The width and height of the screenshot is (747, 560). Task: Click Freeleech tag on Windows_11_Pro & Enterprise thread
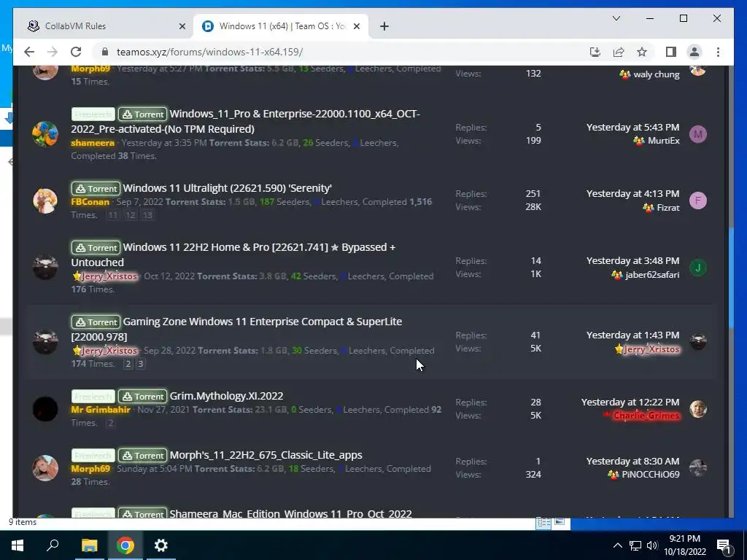coord(93,114)
